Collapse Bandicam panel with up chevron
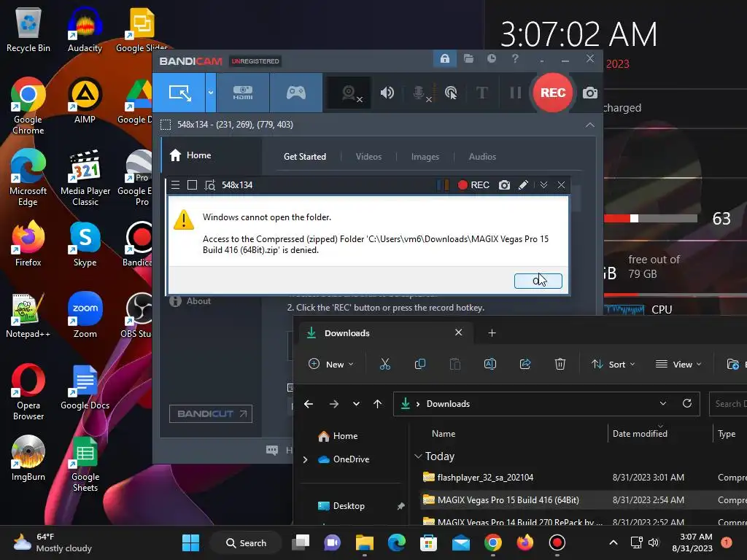747x560 pixels. (589, 125)
